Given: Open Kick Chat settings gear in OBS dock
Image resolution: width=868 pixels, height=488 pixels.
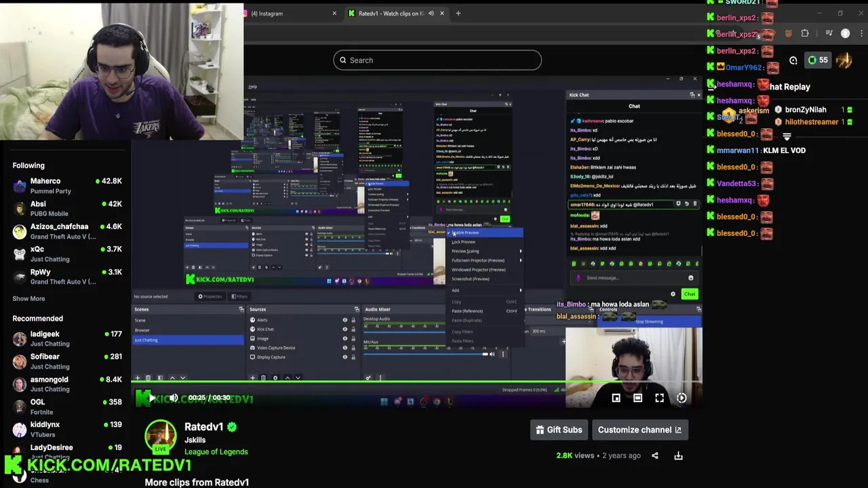Looking at the screenshot, I should (673, 294).
